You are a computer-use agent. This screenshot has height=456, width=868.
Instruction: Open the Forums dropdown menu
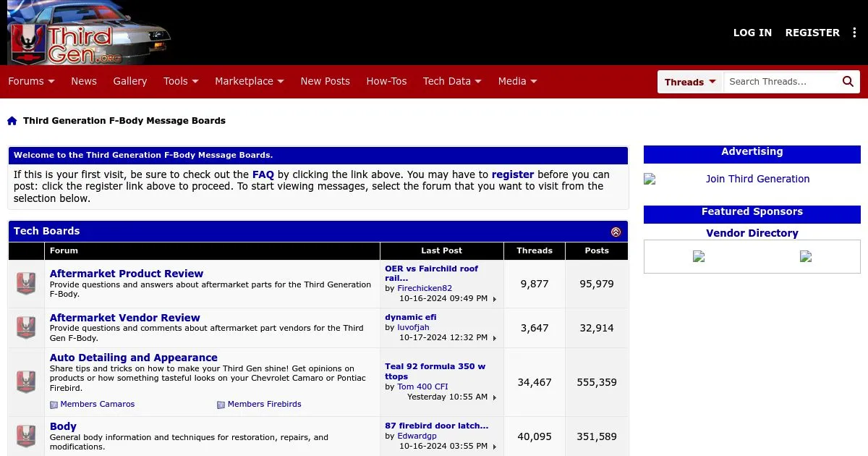[x=31, y=82]
